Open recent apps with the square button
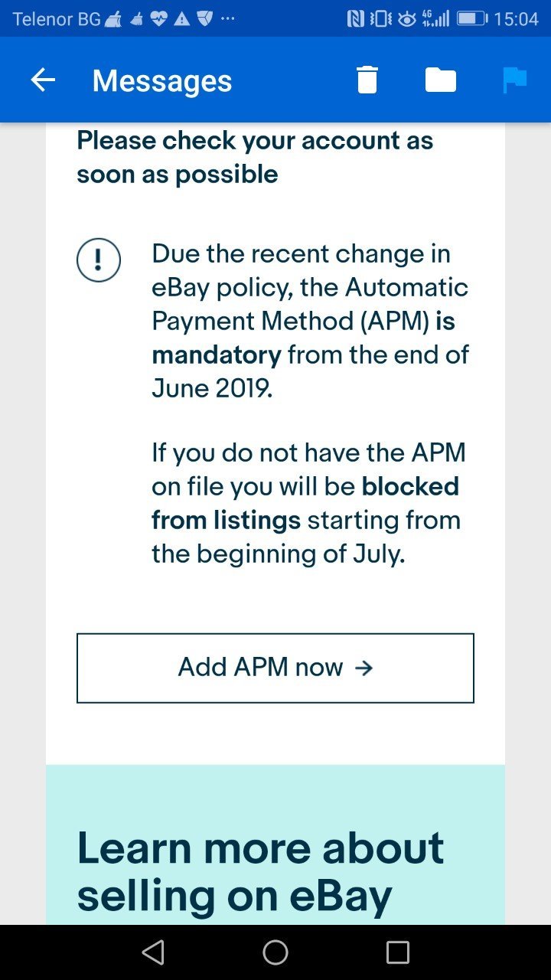The height and width of the screenshot is (980, 551). click(398, 952)
